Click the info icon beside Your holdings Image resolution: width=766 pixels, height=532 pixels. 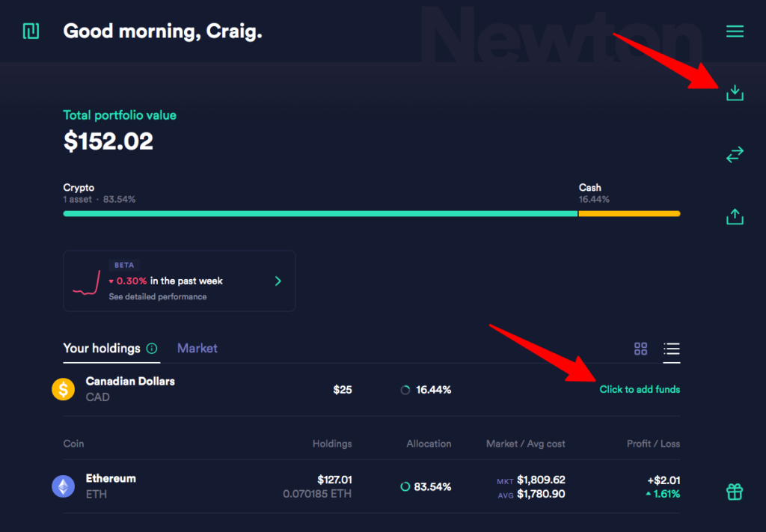pyautogui.click(x=152, y=349)
